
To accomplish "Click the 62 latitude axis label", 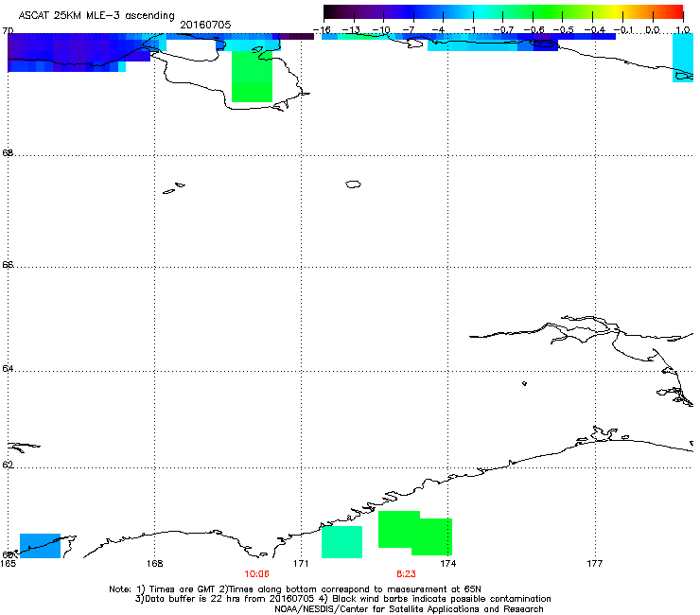I will click(8, 465).
